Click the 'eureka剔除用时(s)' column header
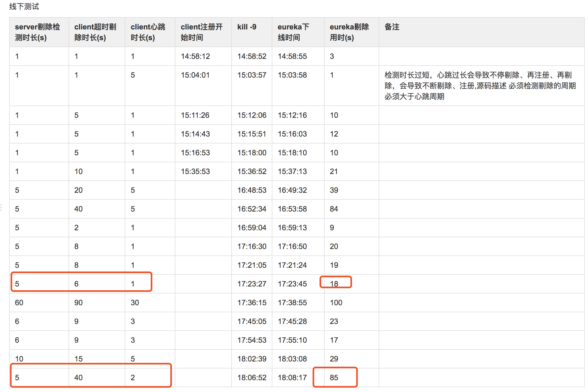Screen dimensions: 588x392 pyautogui.click(x=349, y=32)
